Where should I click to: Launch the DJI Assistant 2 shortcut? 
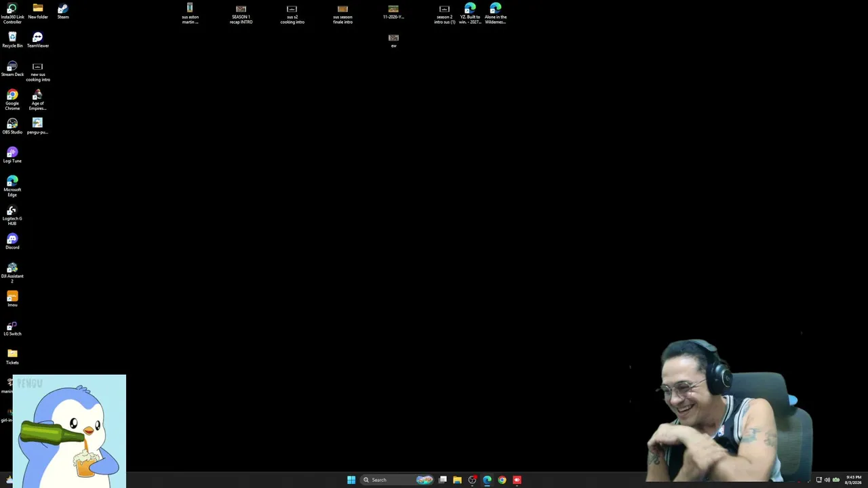(12, 272)
